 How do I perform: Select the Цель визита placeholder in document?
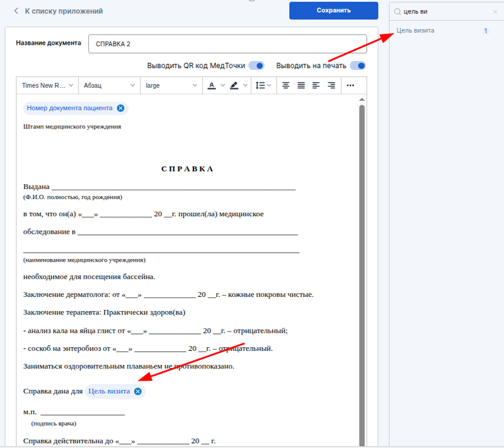(109, 391)
